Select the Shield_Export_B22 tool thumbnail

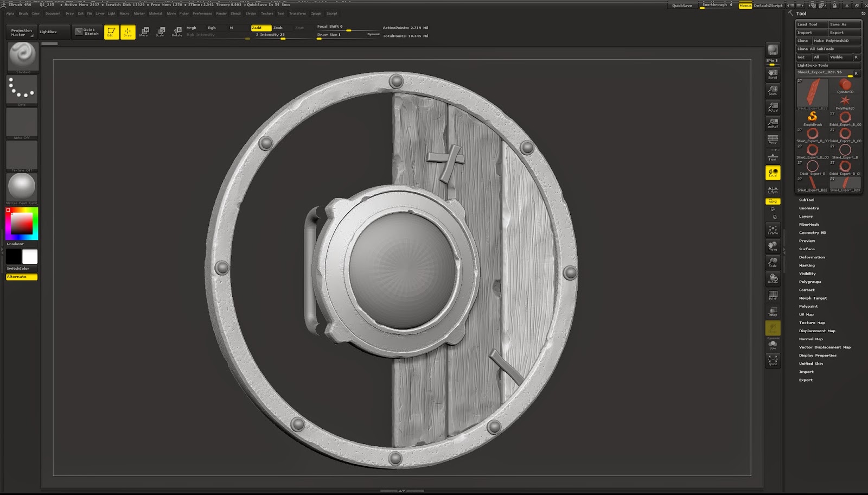point(812,182)
